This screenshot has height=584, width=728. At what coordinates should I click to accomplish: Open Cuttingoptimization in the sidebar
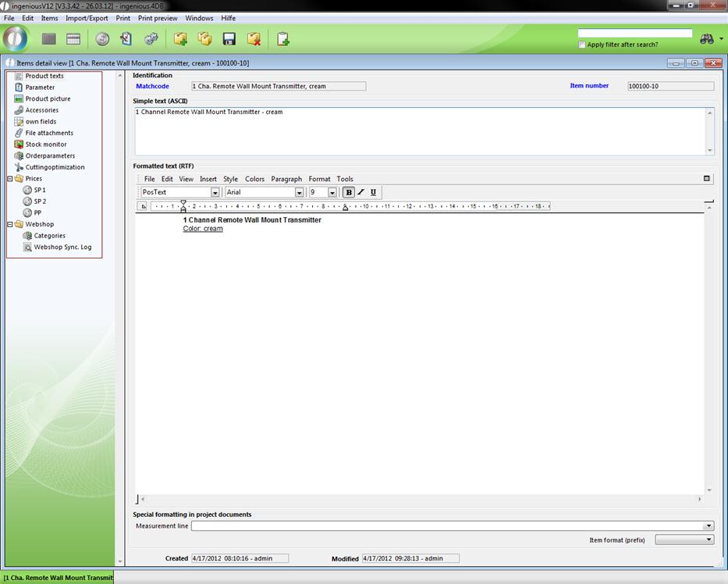click(55, 167)
